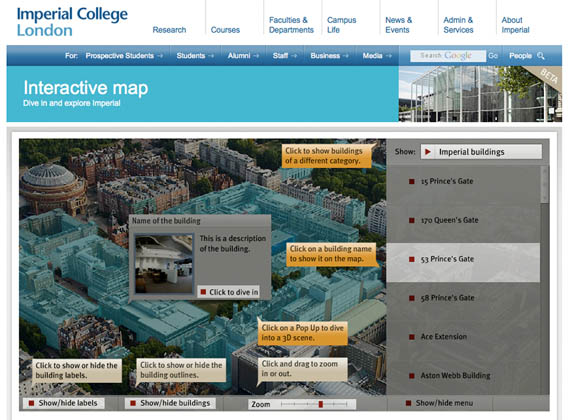Click 'Click on a building name' hint bubble
The image size is (568, 420).
pyautogui.click(x=331, y=254)
